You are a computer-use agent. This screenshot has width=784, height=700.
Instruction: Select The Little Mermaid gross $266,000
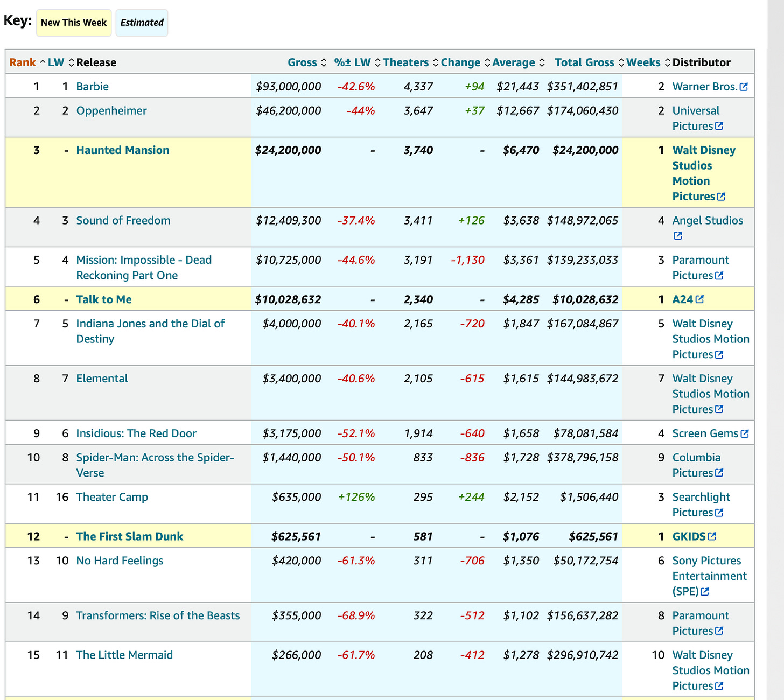point(297,655)
